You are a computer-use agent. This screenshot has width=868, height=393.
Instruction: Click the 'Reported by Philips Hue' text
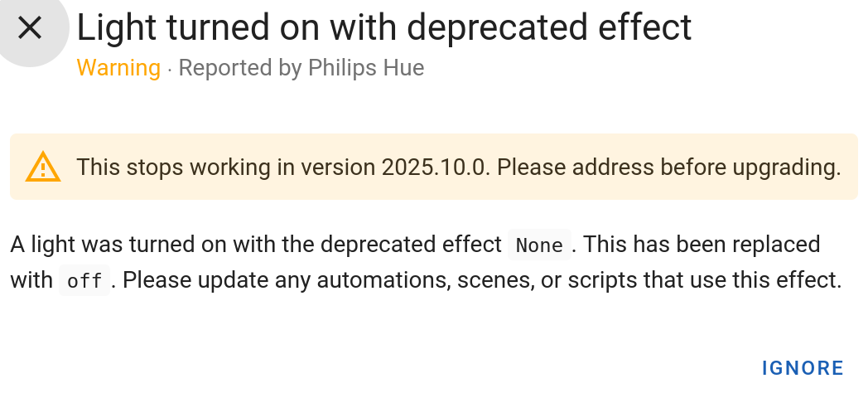click(301, 68)
